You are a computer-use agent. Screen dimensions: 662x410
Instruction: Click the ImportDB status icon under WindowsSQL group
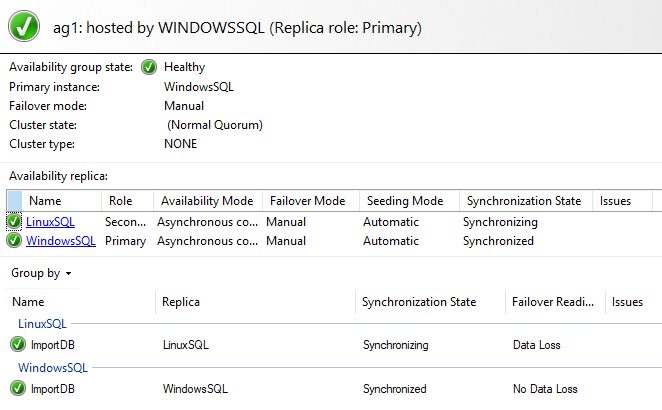point(18,388)
